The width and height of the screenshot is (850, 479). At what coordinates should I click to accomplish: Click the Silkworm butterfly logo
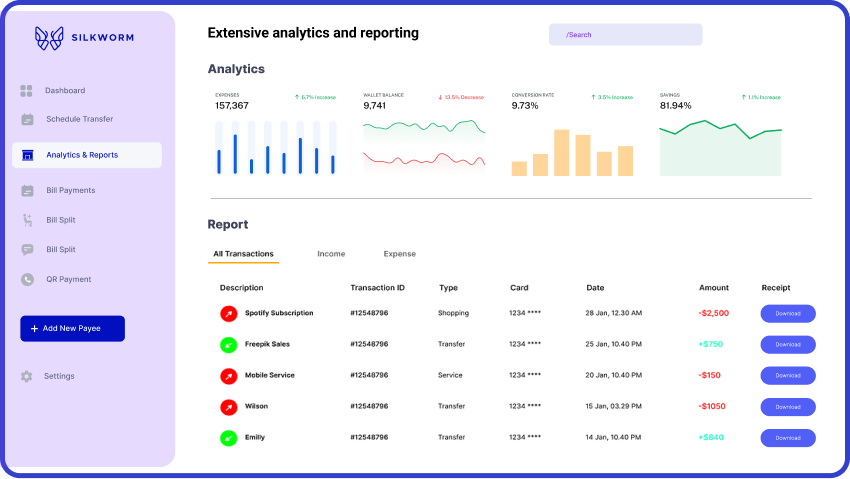tap(48, 38)
